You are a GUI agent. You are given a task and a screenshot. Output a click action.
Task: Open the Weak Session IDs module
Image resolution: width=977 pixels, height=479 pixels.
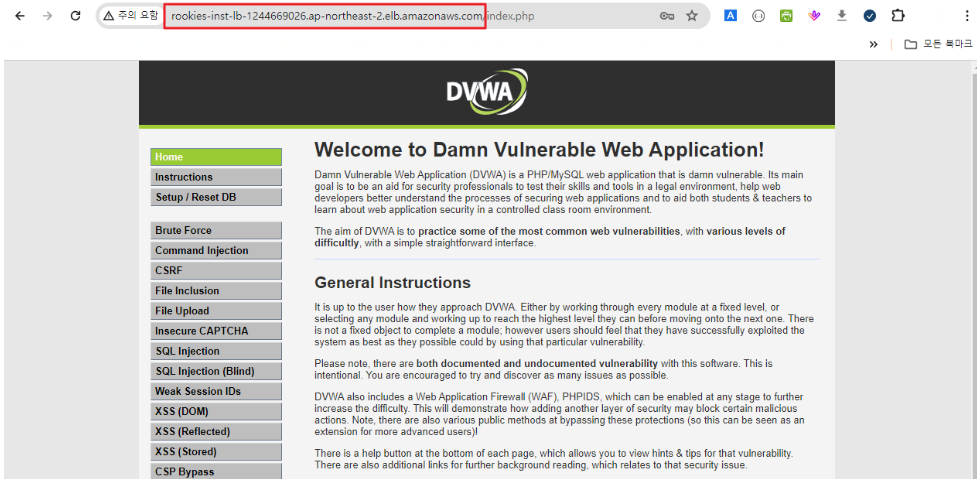[x=216, y=391]
